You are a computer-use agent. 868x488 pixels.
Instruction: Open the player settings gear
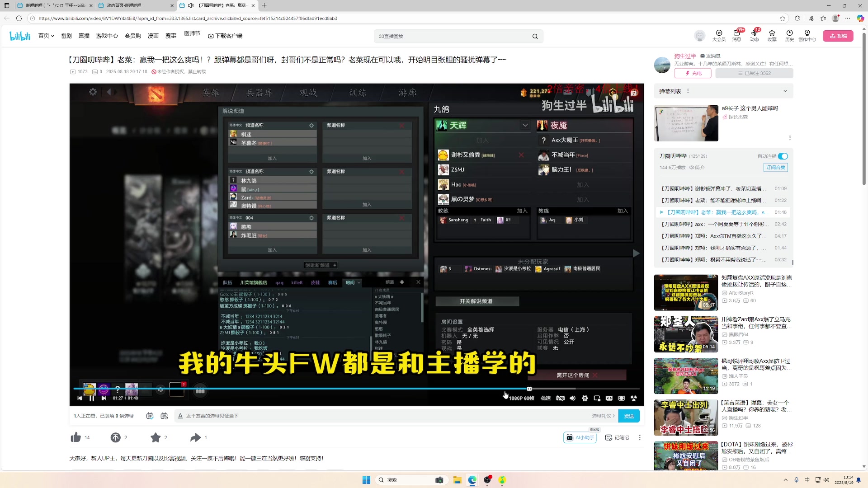click(x=585, y=398)
